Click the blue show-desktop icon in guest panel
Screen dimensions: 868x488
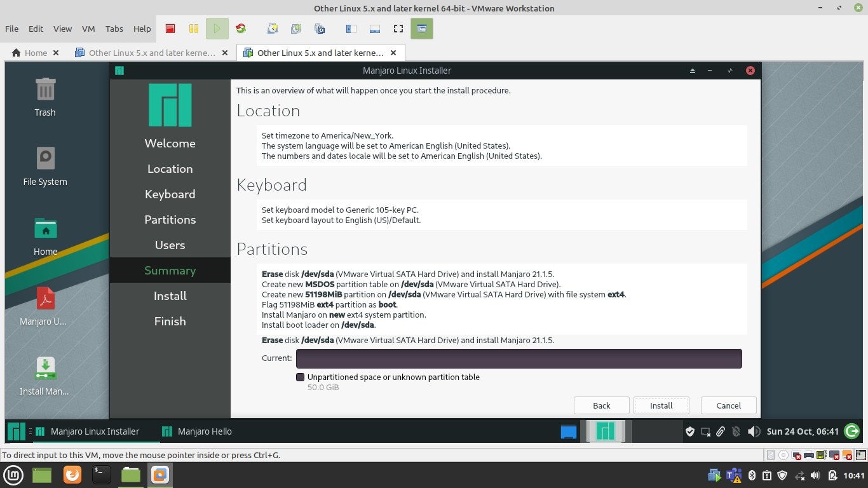pyautogui.click(x=569, y=432)
